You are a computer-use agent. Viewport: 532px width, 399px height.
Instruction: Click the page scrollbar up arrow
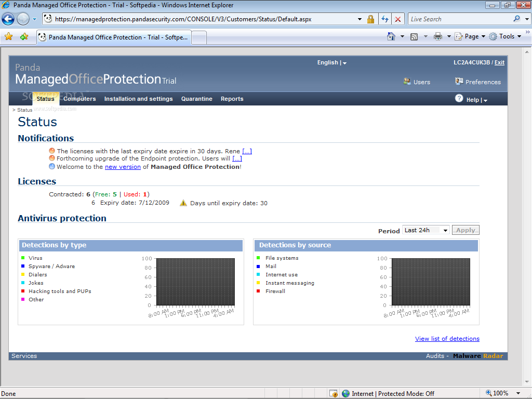click(x=527, y=52)
